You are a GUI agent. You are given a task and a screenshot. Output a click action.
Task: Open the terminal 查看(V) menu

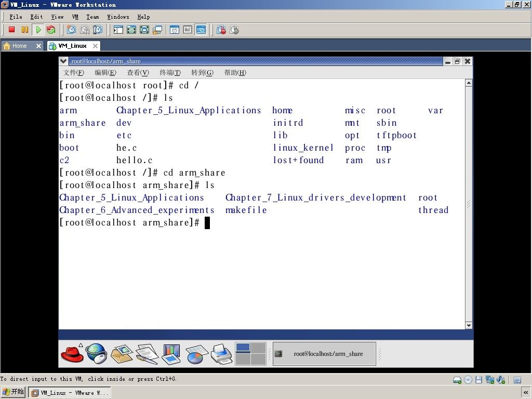click(138, 73)
